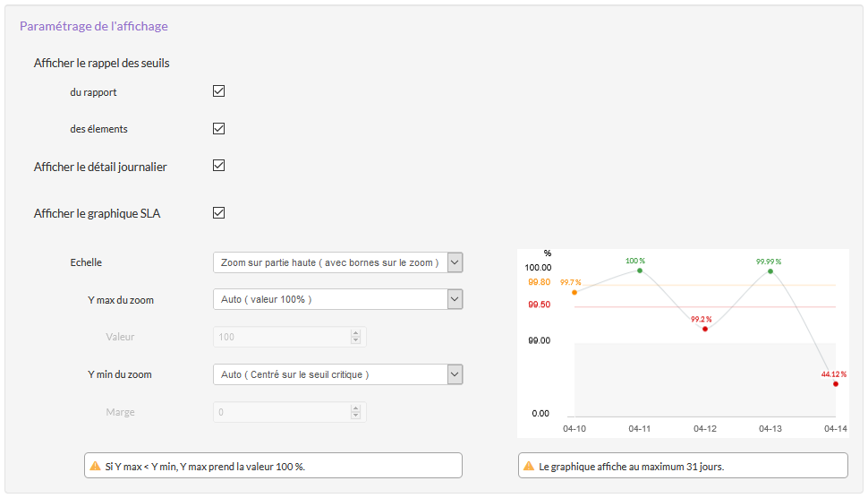Click the 99.99 % green data point
The height and width of the screenshot is (498, 868).
pos(770,271)
